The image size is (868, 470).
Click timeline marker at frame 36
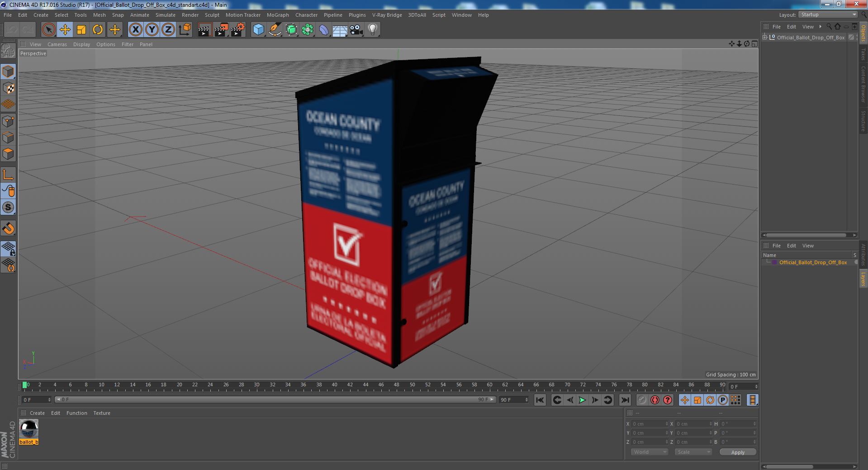point(304,385)
